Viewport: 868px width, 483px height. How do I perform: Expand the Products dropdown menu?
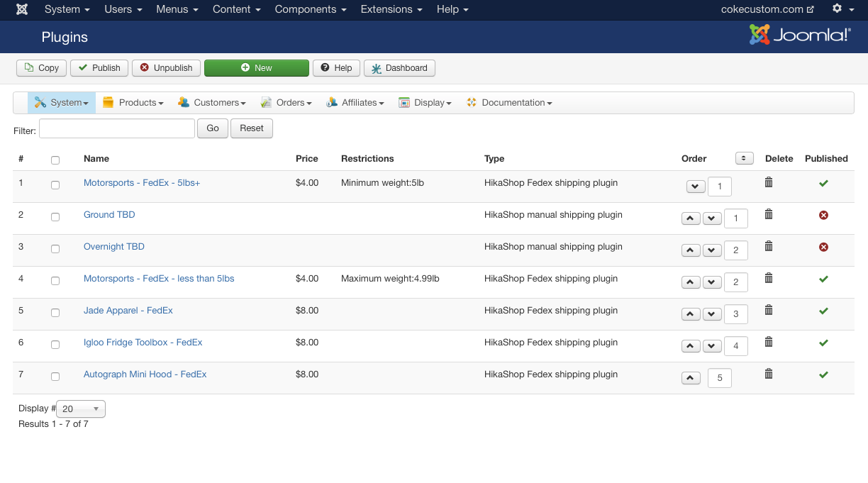[133, 103]
